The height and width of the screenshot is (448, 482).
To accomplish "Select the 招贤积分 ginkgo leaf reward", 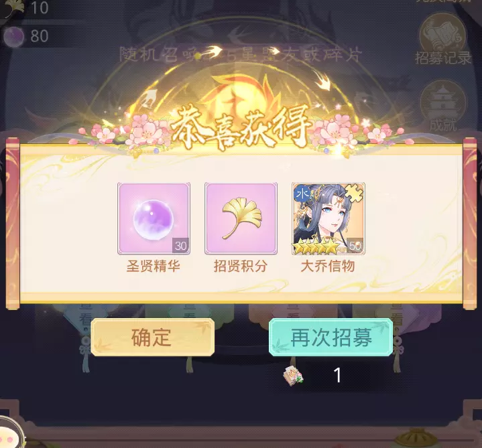I will [x=241, y=218].
